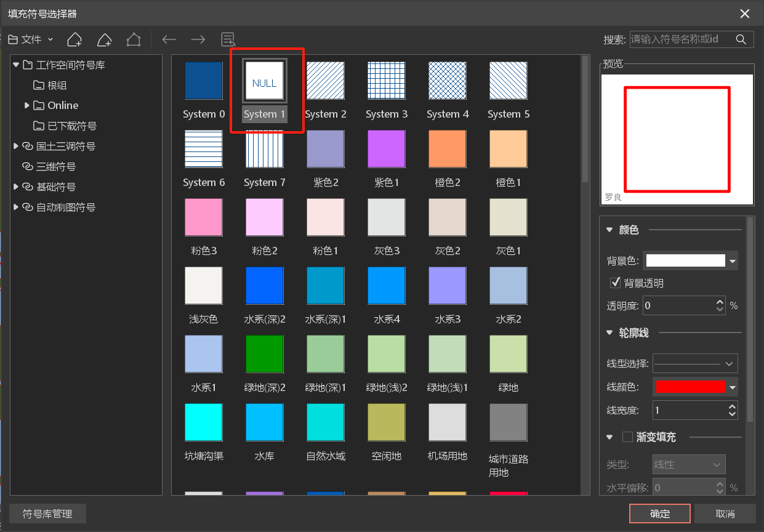The width and height of the screenshot is (764, 532).
Task: Pick the 粉色2 fill swatch
Action: tap(265, 217)
